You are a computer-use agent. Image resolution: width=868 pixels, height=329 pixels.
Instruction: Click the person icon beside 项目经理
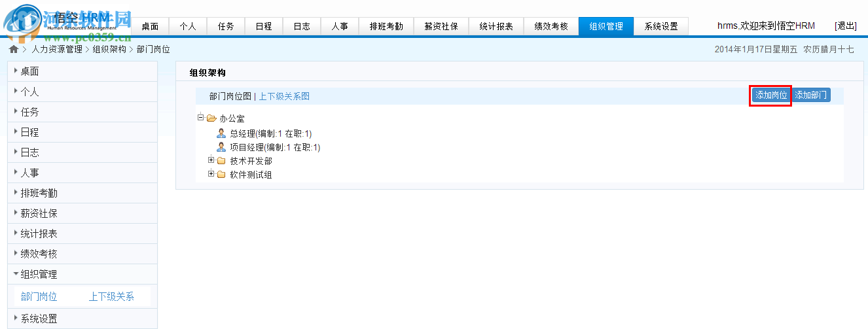221,147
